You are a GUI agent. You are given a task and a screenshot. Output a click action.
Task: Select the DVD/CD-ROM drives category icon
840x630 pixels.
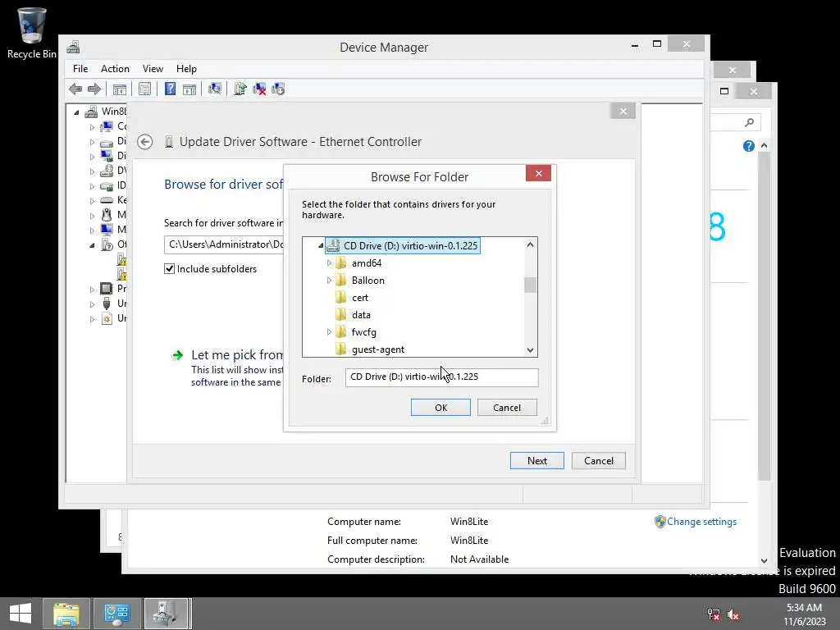click(107, 171)
